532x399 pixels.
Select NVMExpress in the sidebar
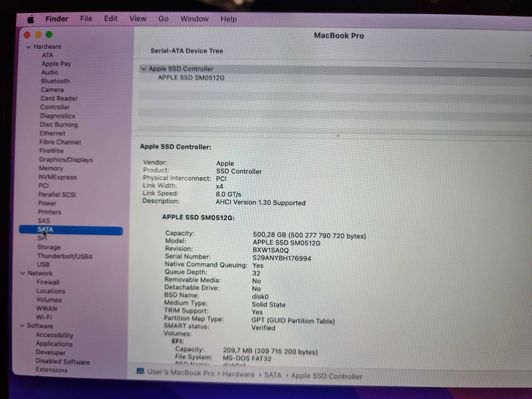click(x=58, y=177)
